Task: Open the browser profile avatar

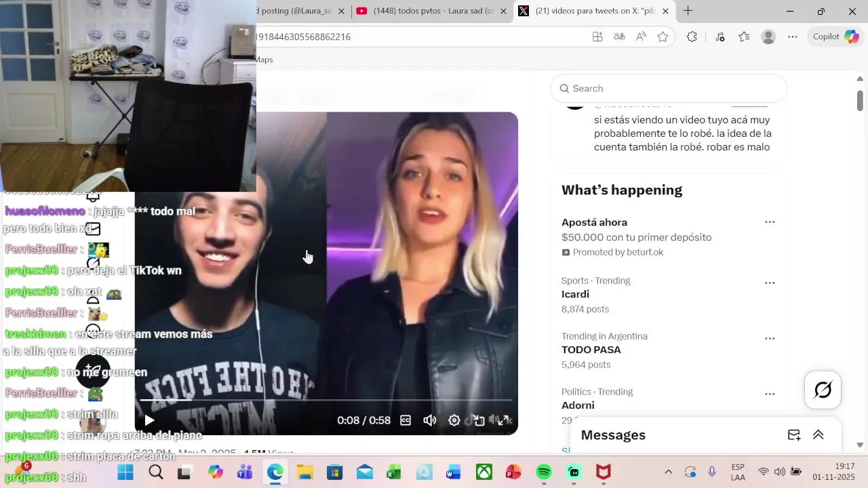Action: 768,37
